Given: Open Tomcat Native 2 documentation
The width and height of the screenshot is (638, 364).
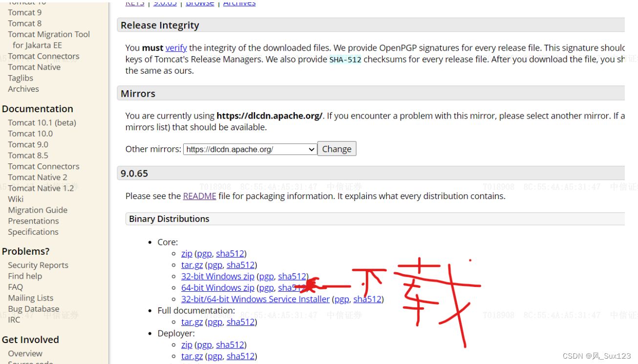Looking at the screenshot, I should (38, 177).
